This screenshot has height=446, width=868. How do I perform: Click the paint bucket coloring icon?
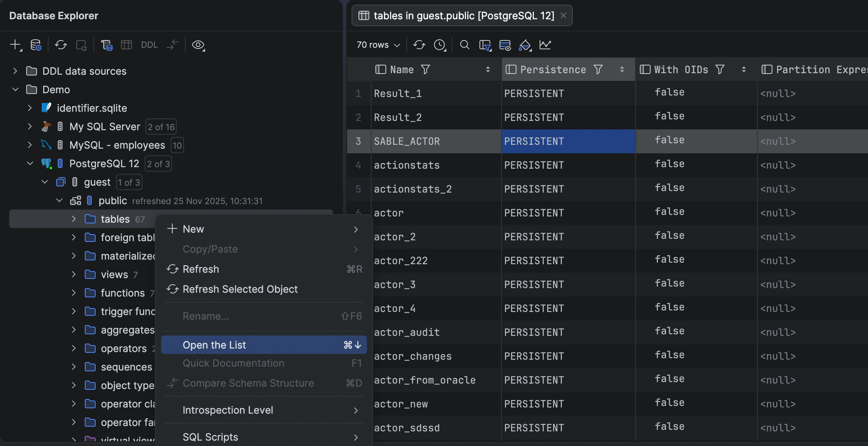pyautogui.click(x=525, y=45)
